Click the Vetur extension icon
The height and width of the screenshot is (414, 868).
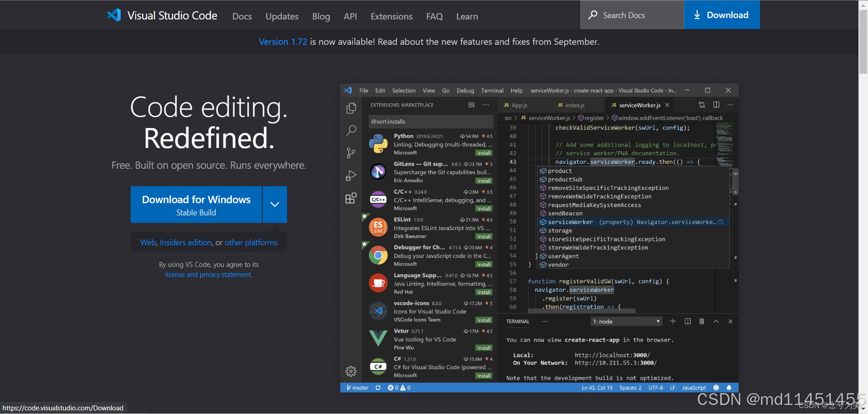(378, 338)
